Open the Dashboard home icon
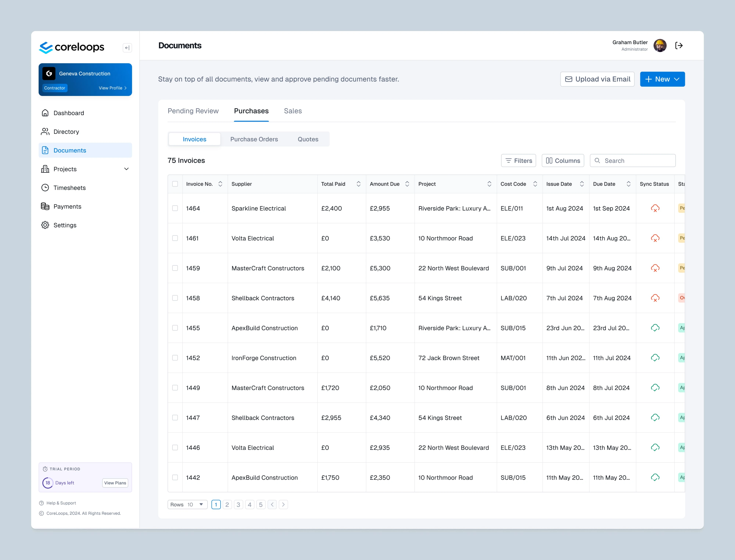Screen dimensions: 735x560 pos(45,113)
